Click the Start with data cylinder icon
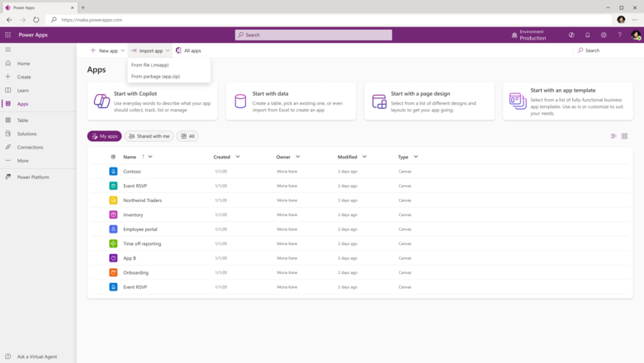 click(240, 101)
